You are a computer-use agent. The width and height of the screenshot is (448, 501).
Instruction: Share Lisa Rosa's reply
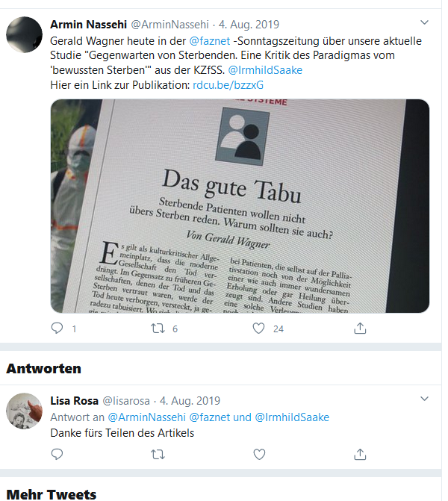(x=360, y=454)
